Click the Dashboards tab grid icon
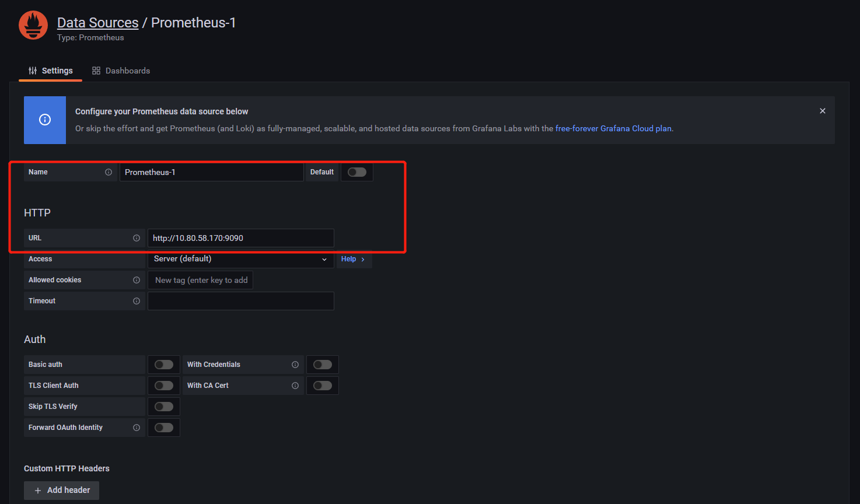The image size is (860, 504). click(x=96, y=71)
